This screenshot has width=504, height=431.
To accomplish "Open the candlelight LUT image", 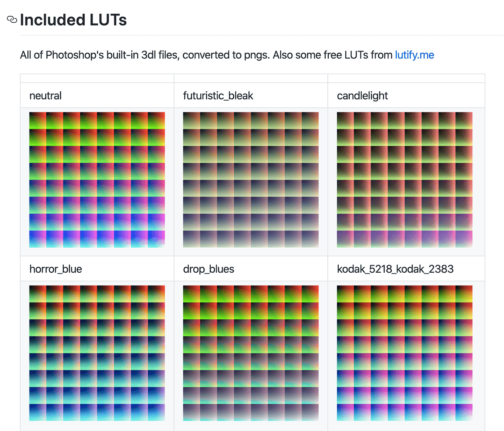I will coord(404,180).
